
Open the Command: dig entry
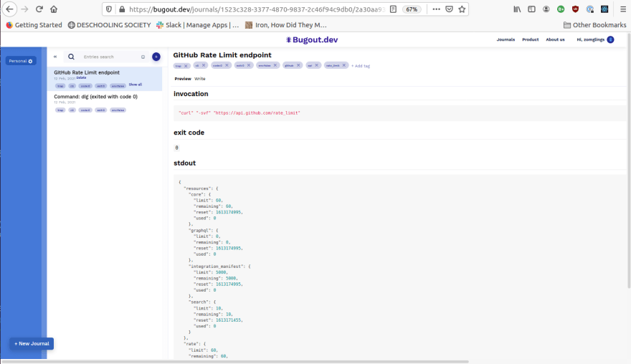pyautogui.click(x=96, y=97)
